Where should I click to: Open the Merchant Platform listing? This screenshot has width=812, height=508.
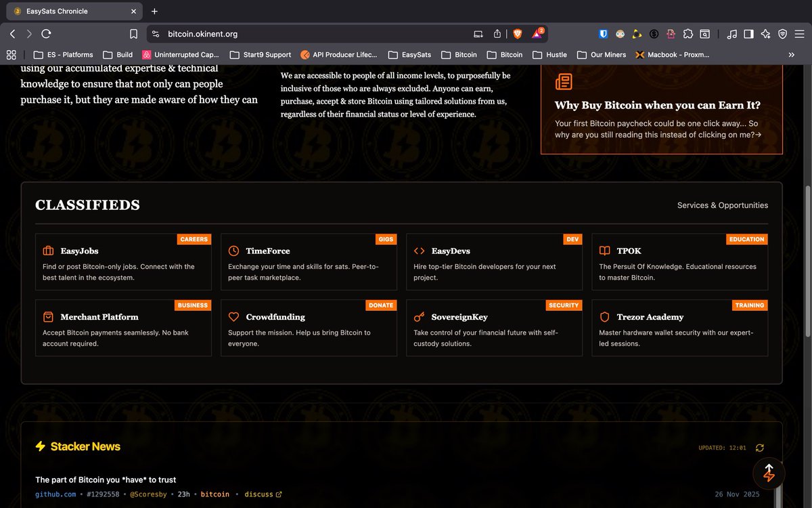(123, 328)
